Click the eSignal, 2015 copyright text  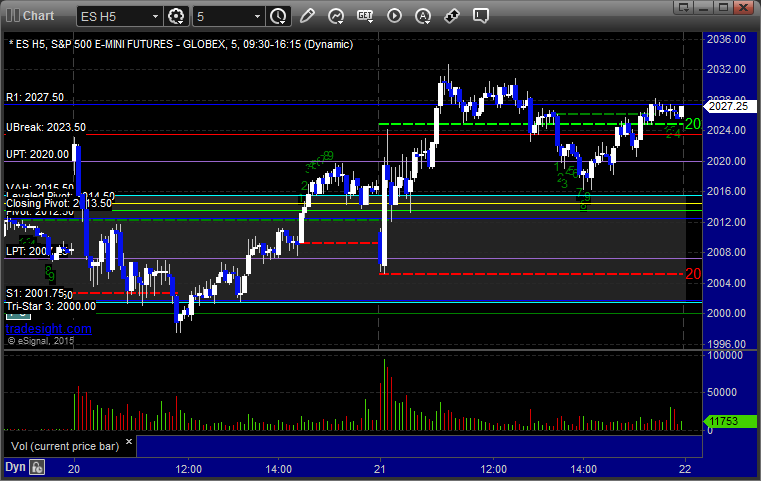(41, 341)
